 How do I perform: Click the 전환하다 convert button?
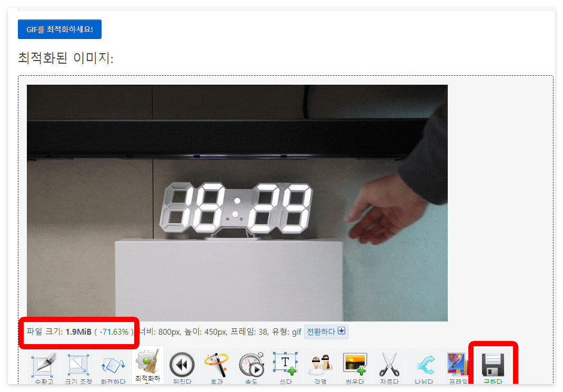pos(326,331)
